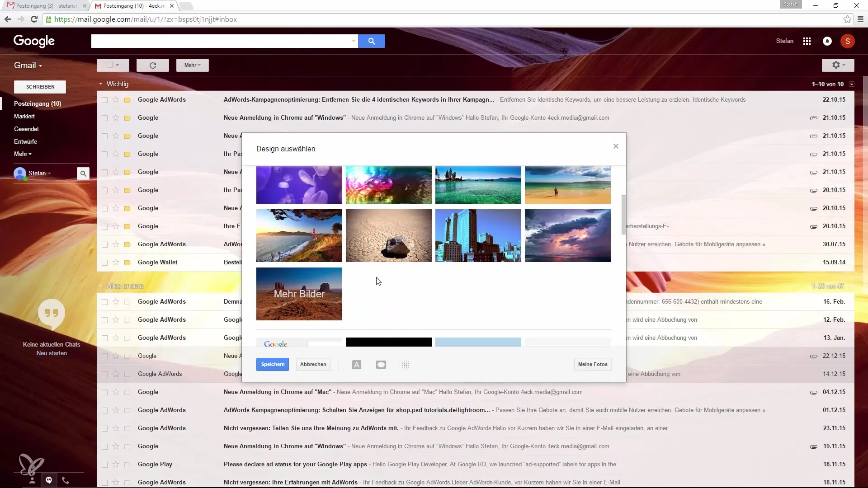The width and height of the screenshot is (868, 488).
Task: Open the hangouts conversations icon at bottom
Action: point(49,480)
